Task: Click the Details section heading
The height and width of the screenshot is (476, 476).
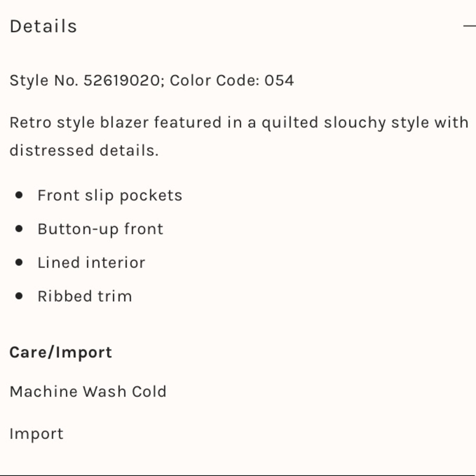Action: pyautogui.click(x=43, y=26)
